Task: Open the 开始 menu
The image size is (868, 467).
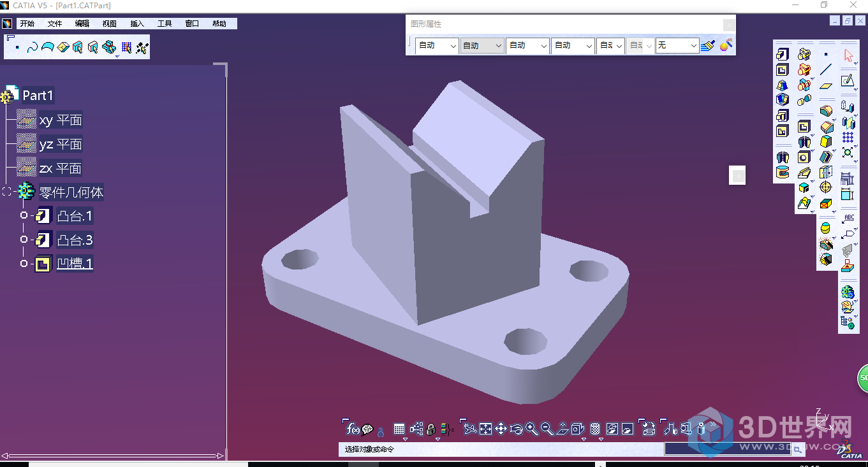Action: point(27,24)
